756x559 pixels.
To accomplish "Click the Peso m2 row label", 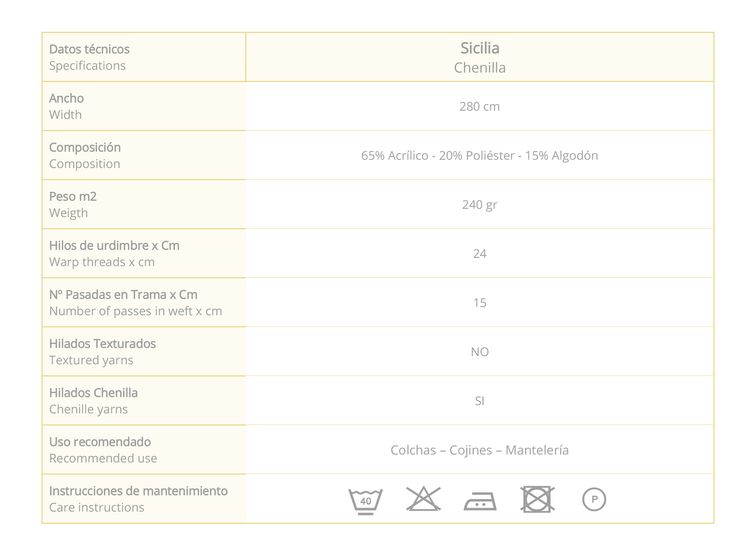I will click(x=73, y=197).
